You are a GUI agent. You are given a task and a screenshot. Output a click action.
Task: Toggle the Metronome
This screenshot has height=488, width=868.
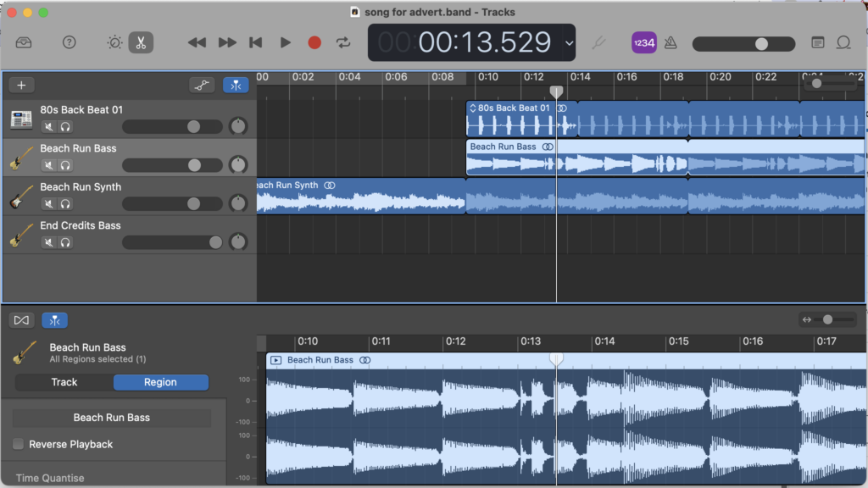pyautogui.click(x=670, y=42)
